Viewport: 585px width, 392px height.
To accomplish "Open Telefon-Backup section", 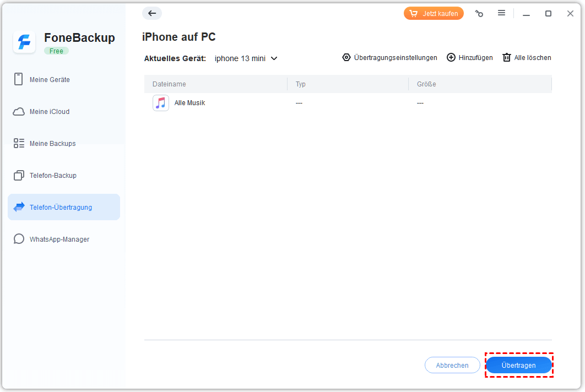I will [x=53, y=176].
